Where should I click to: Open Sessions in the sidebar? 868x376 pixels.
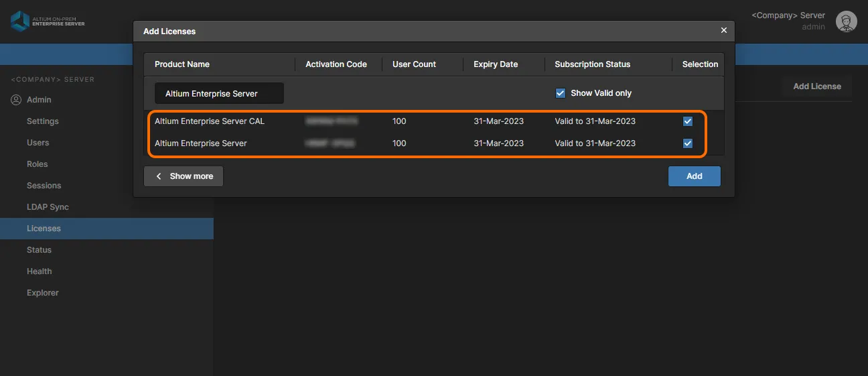44,186
